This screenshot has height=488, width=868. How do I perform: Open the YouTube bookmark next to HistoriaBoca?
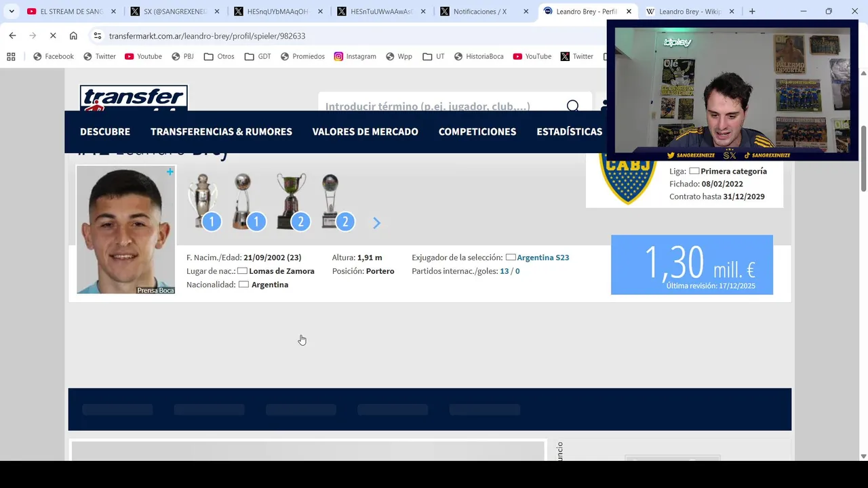532,56
